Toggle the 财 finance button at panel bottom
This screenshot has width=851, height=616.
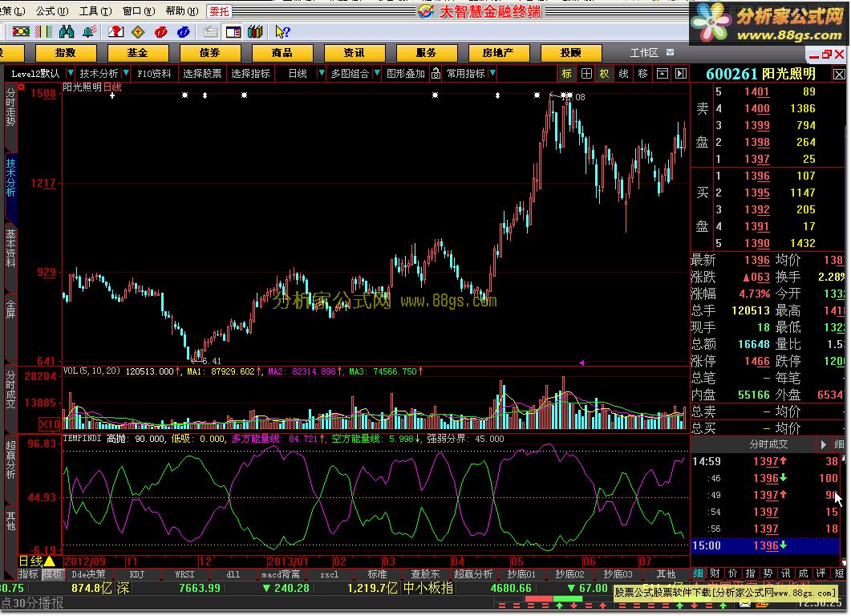(715, 573)
